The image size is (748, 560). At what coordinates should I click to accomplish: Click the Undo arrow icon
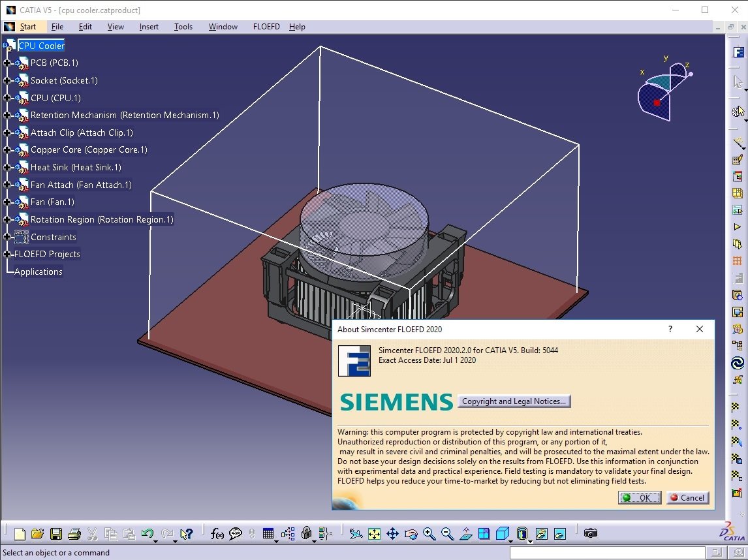pyautogui.click(x=148, y=533)
